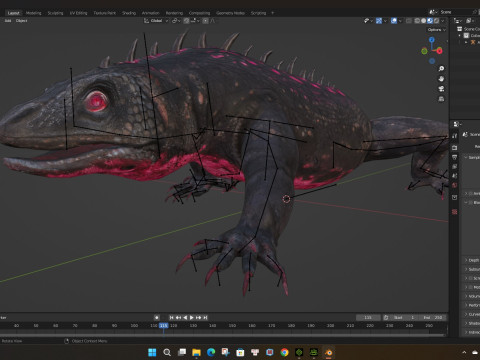The width and height of the screenshot is (480, 360).
Task: Open the Render properties tab
Action: click(x=455, y=147)
